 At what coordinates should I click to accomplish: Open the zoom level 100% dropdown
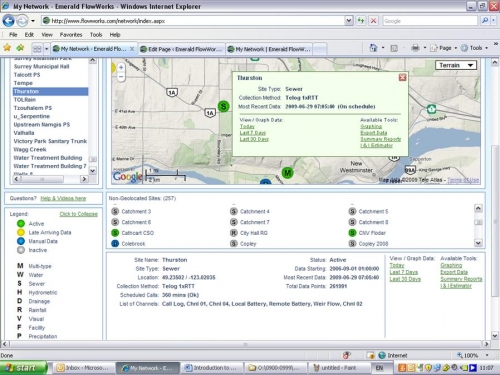(487, 355)
